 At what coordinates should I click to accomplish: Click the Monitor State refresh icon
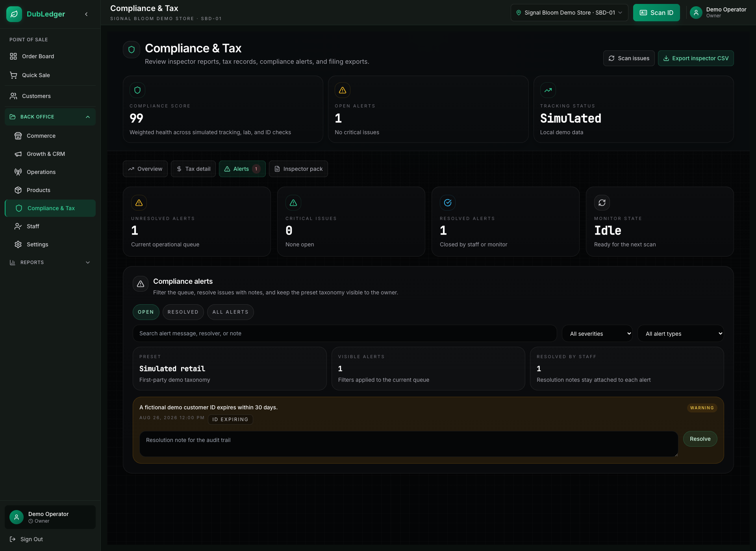tap(602, 203)
